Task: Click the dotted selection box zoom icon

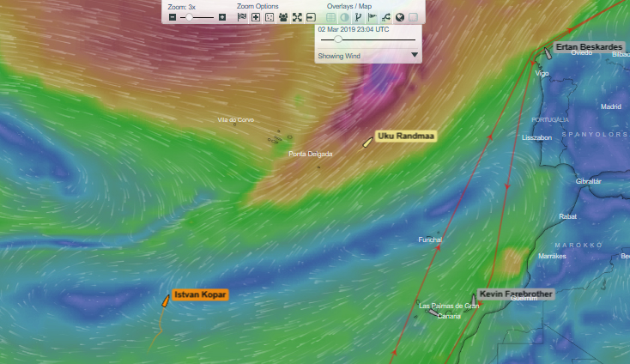Action: coord(270,17)
